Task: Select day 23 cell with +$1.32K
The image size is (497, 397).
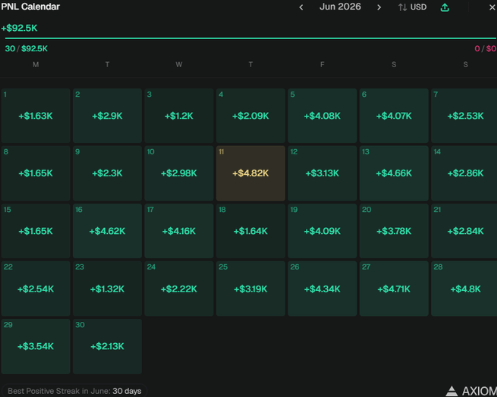Action: pos(107,289)
